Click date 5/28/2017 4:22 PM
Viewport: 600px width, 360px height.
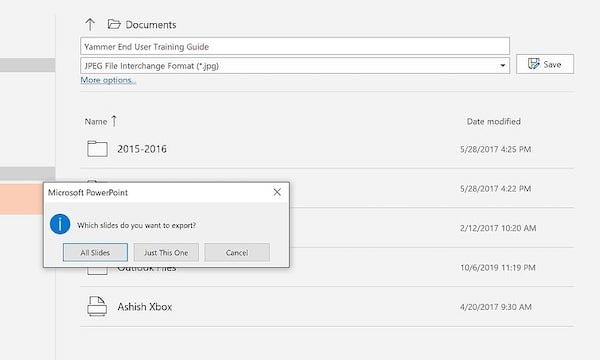pos(496,189)
